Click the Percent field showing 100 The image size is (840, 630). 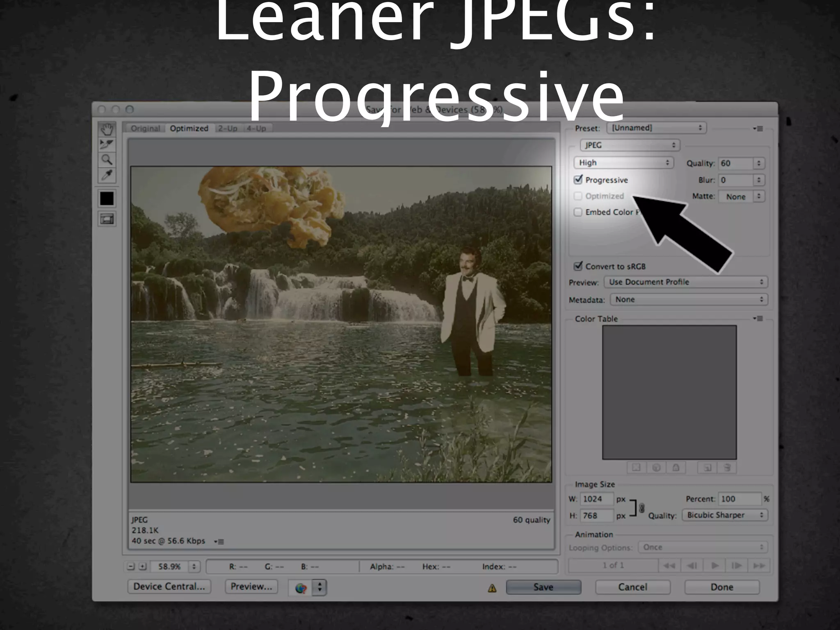tap(740, 499)
